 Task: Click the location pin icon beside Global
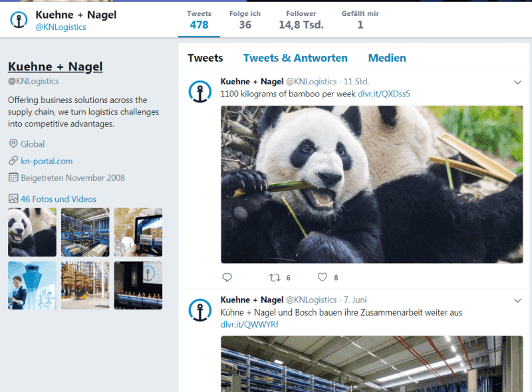13,144
